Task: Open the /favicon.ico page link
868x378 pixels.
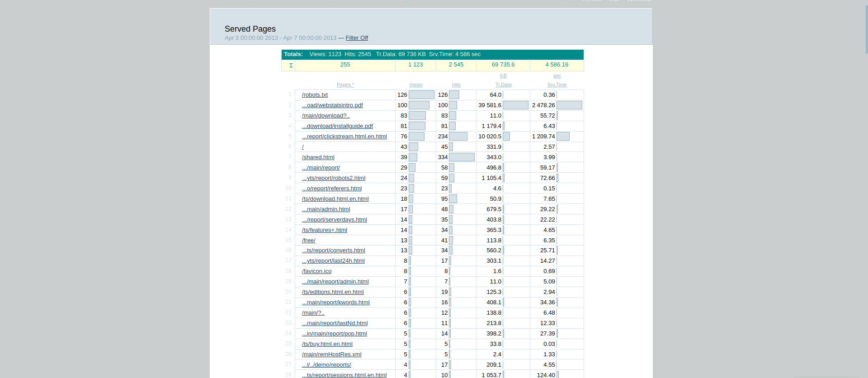Action: coord(316,271)
